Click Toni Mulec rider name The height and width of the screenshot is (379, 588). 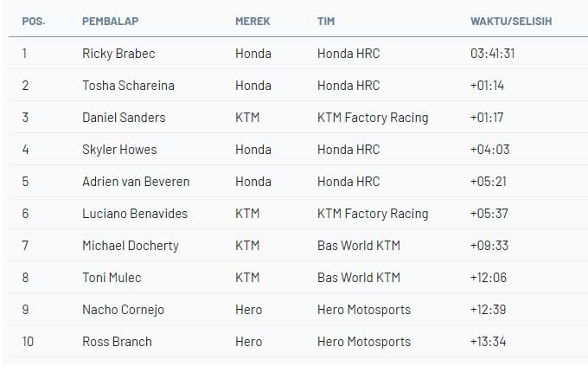pyautogui.click(x=112, y=278)
